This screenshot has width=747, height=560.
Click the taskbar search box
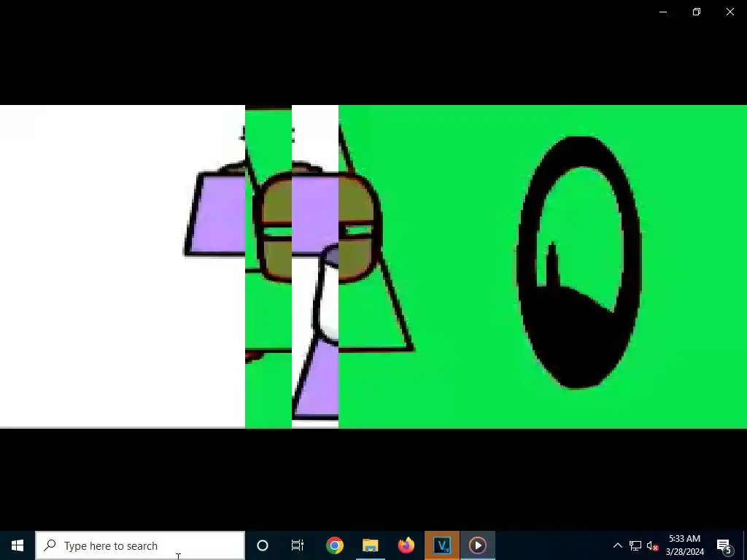click(140, 545)
